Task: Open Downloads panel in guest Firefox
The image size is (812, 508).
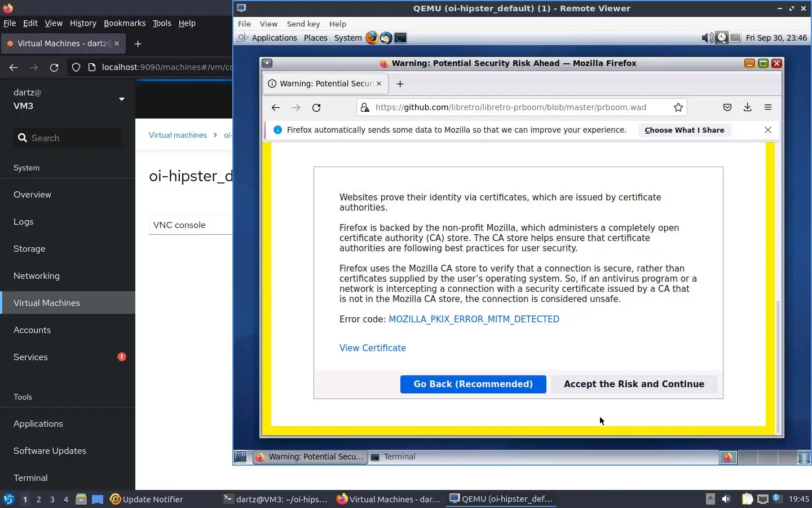Action: [747, 107]
